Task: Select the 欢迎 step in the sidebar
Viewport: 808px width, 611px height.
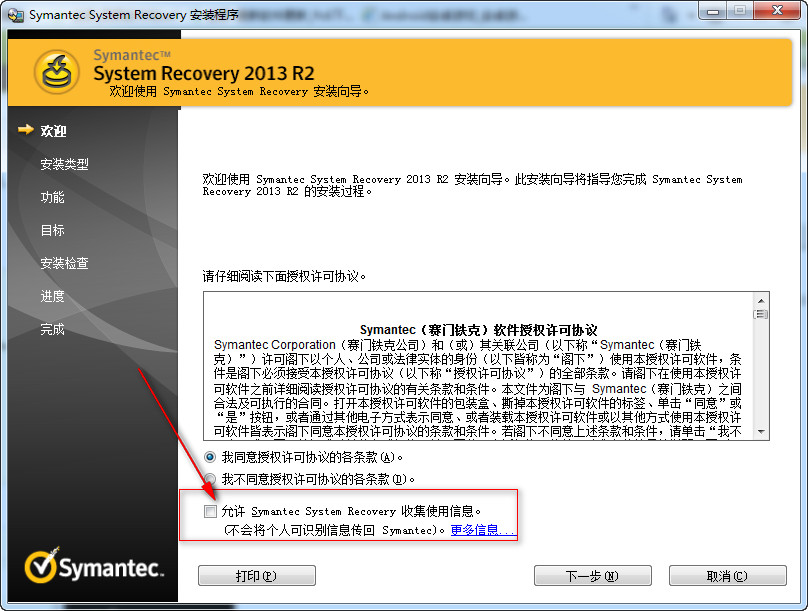Action: (53, 131)
